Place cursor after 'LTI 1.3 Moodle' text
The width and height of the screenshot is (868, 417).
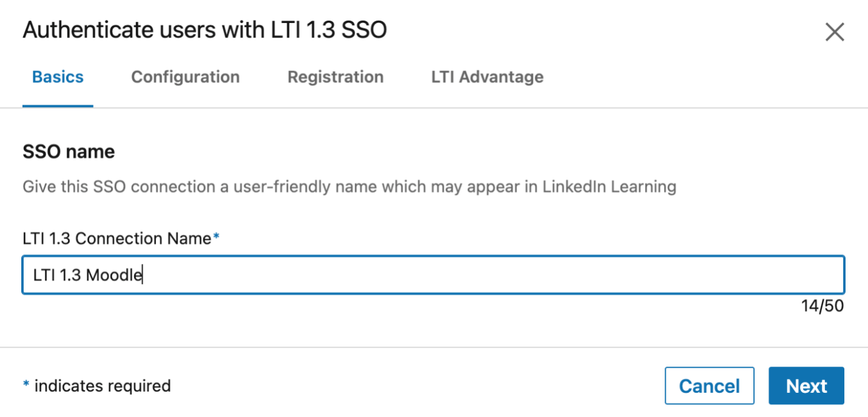(x=141, y=274)
